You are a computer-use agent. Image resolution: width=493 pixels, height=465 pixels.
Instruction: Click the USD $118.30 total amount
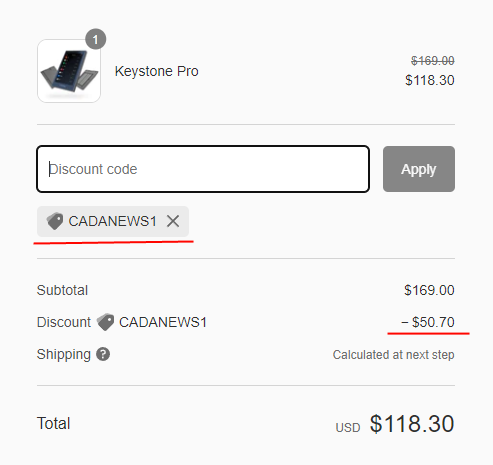pyautogui.click(x=395, y=424)
